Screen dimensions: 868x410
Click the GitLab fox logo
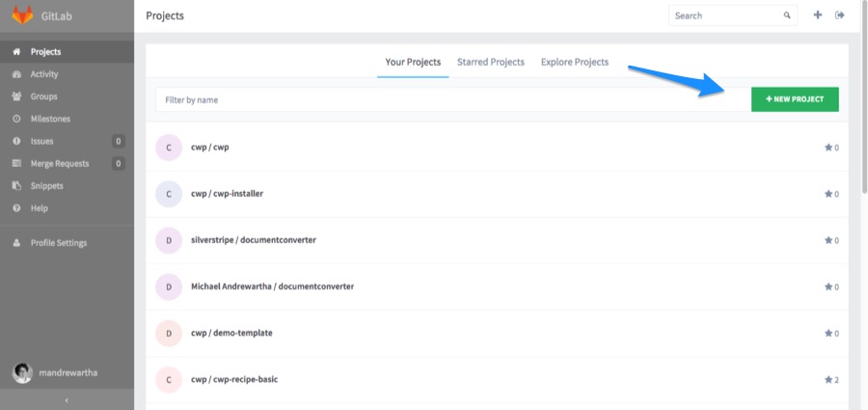click(x=23, y=15)
